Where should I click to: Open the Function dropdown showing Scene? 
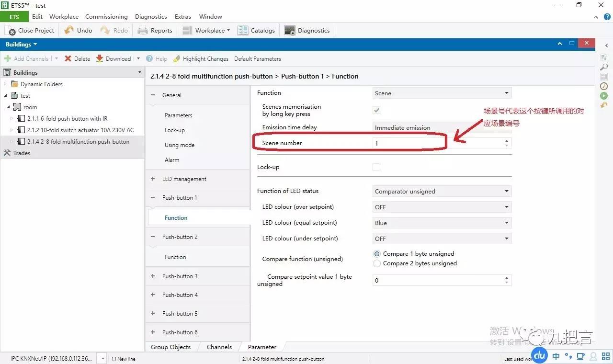442,93
